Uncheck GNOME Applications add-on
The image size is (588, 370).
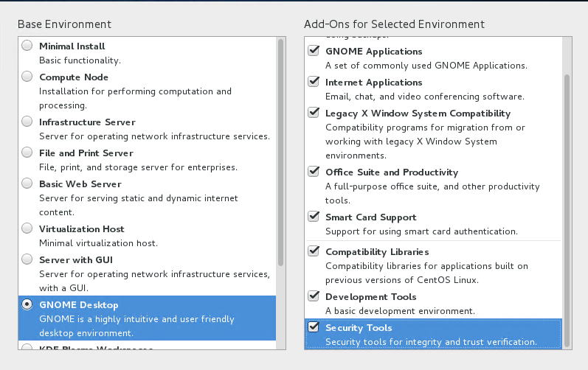click(314, 50)
